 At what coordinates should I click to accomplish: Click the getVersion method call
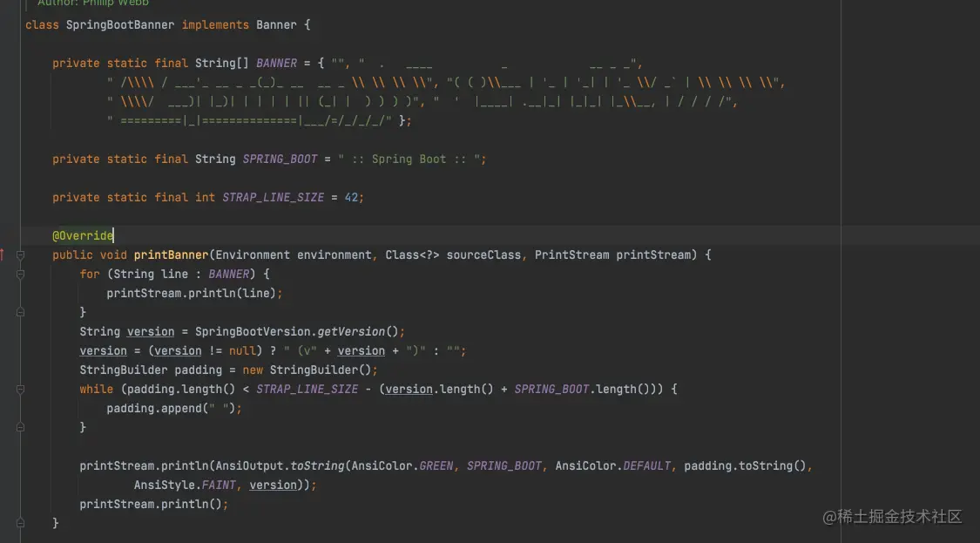(x=351, y=331)
